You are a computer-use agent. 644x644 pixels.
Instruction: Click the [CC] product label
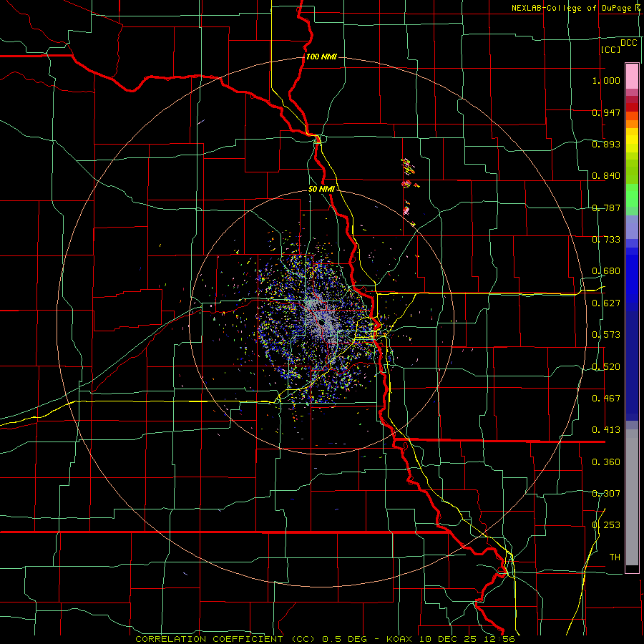click(610, 49)
